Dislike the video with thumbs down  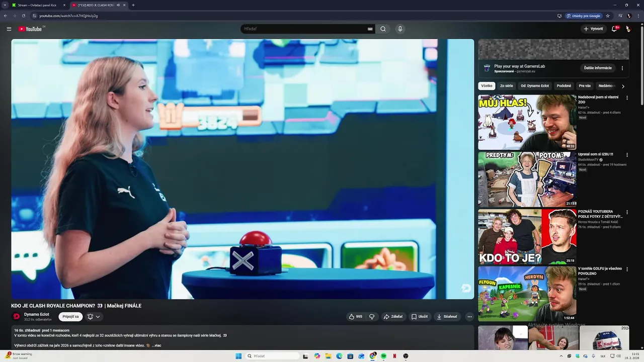372,317
